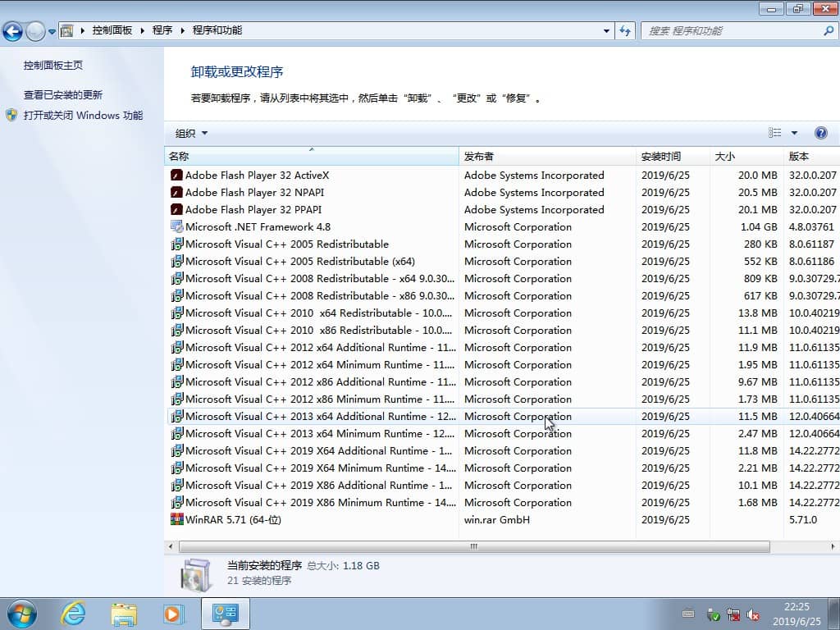Click the shield icon beside Windows 功能
This screenshot has width=840, height=630.
coord(11,115)
